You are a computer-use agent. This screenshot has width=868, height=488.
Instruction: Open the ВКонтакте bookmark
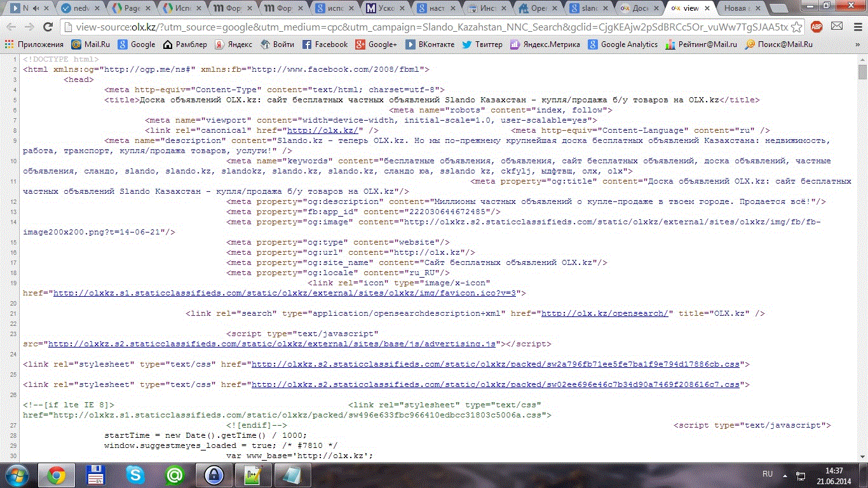[430, 44]
